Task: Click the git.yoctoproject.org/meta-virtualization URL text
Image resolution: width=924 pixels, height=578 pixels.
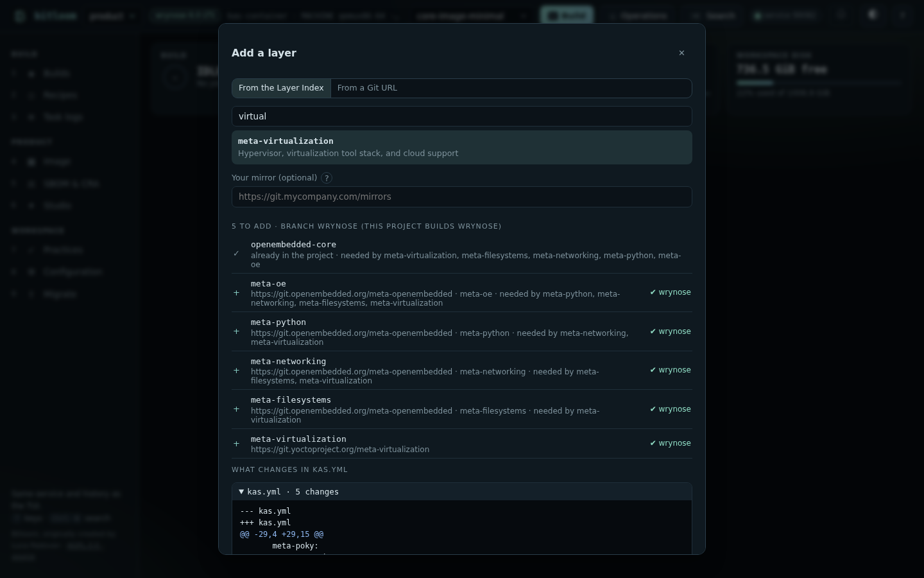Action: [x=340, y=450]
